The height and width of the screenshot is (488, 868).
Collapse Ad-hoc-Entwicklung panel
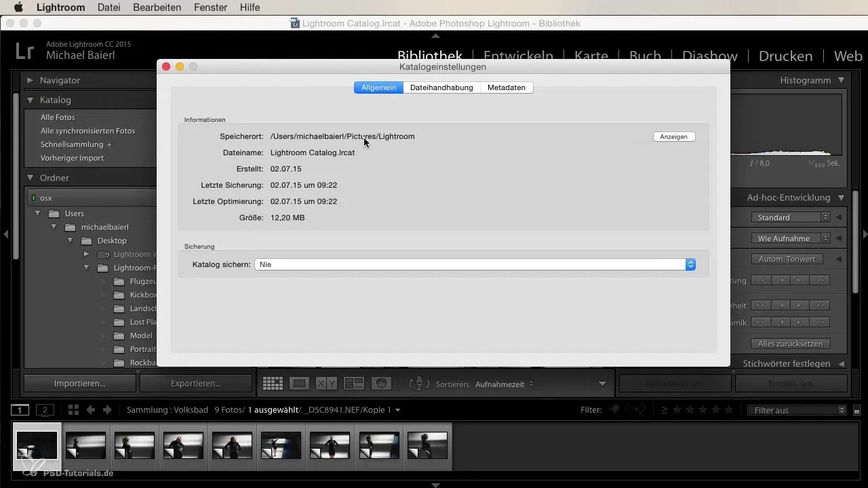(x=841, y=198)
